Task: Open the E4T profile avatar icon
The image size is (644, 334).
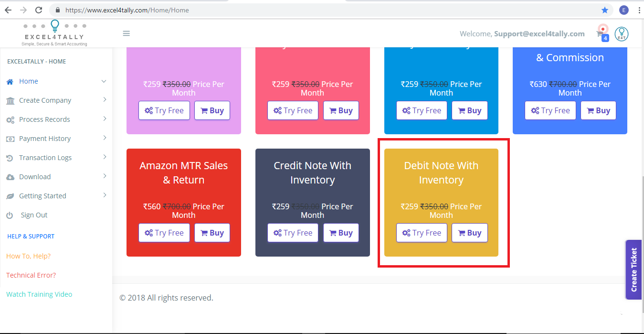Action: tap(622, 34)
